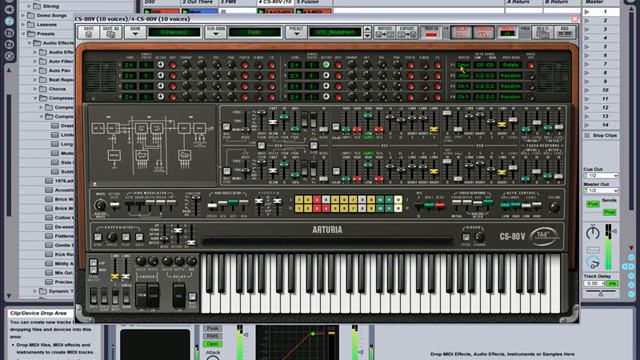Viewport: 640px width, 360px height.
Task: Open the PRESET dropdown
Action: [296, 32]
